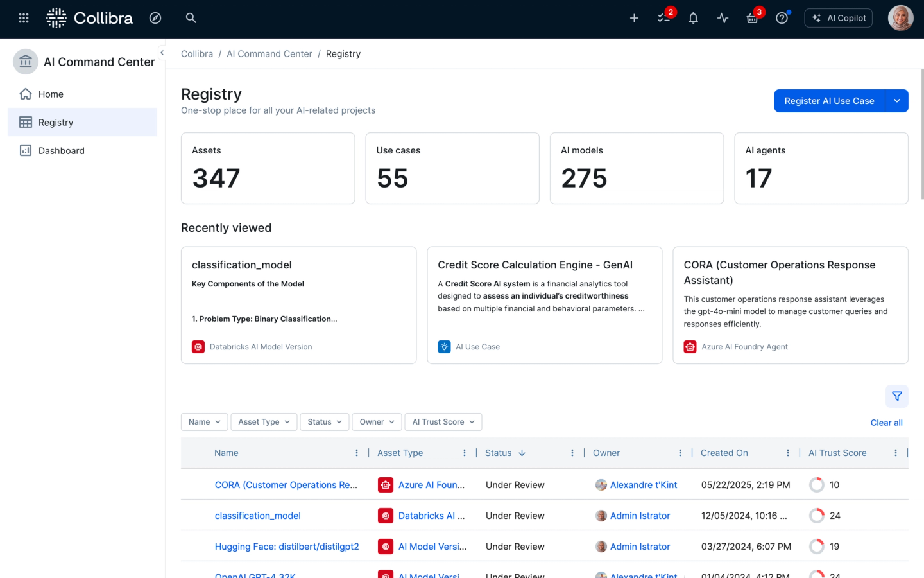The image size is (924, 578).
Task: Go to Home in sidebar
Action: point(82,94)
